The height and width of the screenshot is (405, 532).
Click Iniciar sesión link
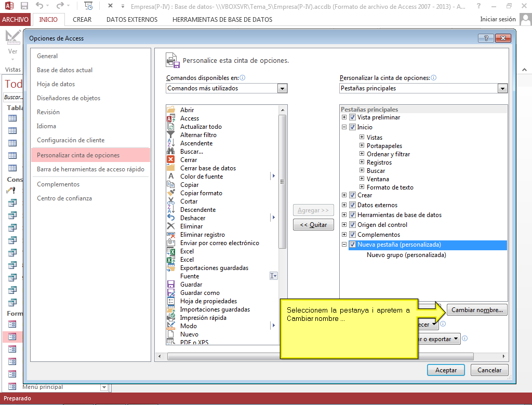coord(498,19)
